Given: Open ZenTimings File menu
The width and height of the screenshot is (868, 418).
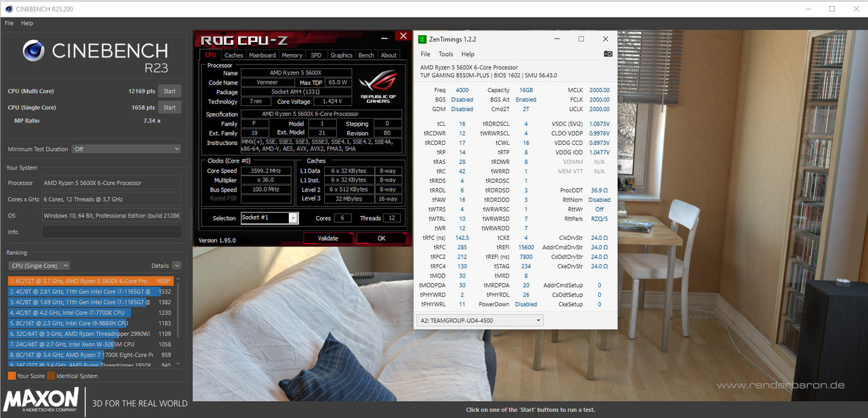Looking at the screenshot, I should [x=425, y=54].
